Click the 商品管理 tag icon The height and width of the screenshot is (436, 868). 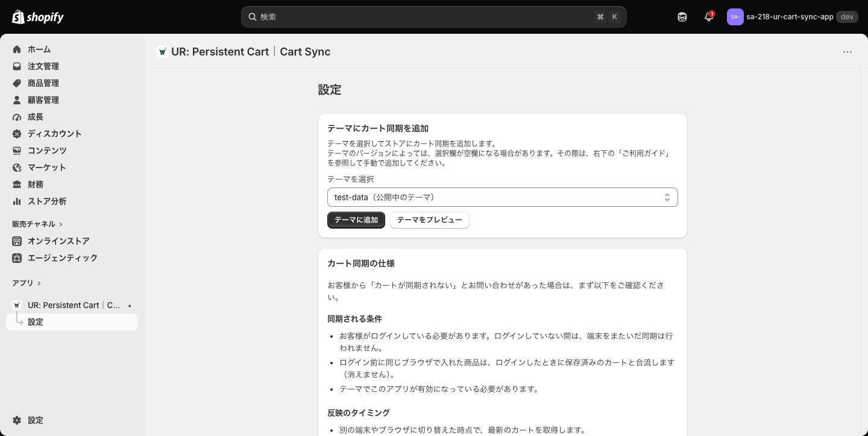[x=17, y=83]
